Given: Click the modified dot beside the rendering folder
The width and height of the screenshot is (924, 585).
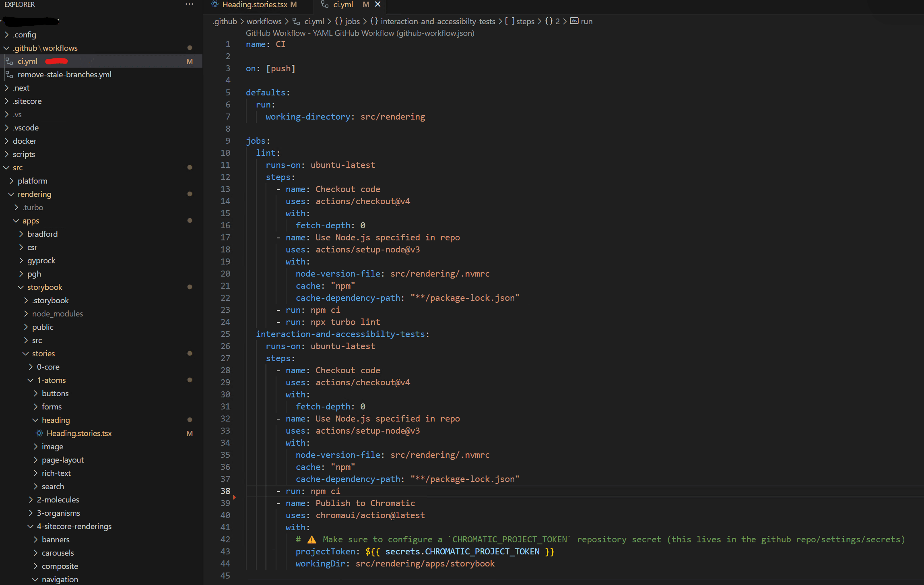Looking at the screenshot, I should point(190,194).
